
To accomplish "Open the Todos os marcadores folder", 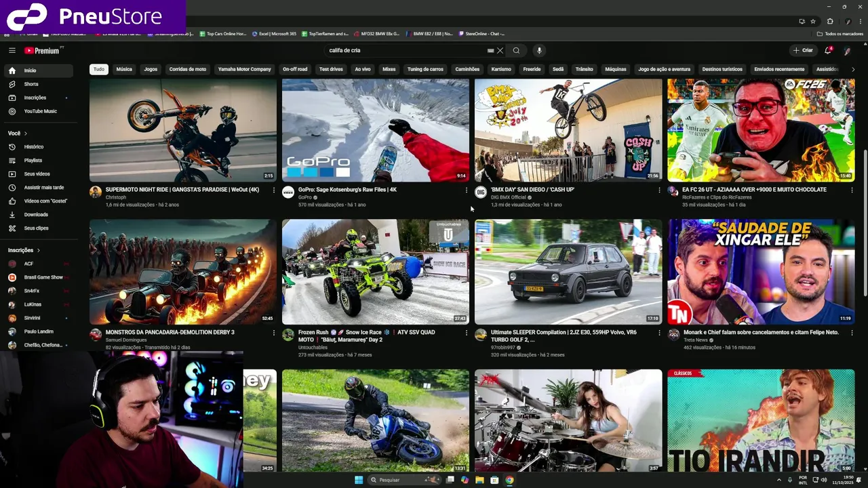I will (x=840, y=34).
